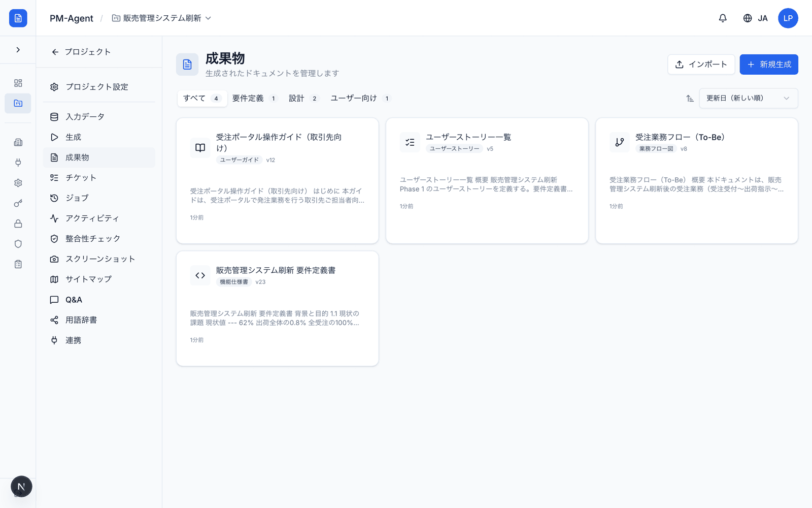The image size is (812, 508).
Task: Open the ユーザーストーリー一覧 card
Action: [487, 181]
